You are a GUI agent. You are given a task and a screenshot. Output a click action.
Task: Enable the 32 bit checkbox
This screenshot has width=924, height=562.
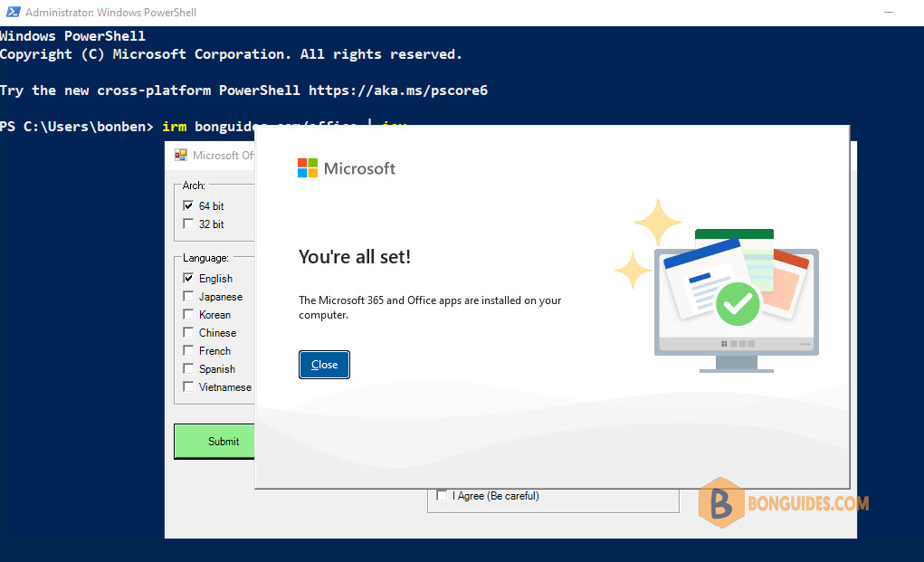188,224
